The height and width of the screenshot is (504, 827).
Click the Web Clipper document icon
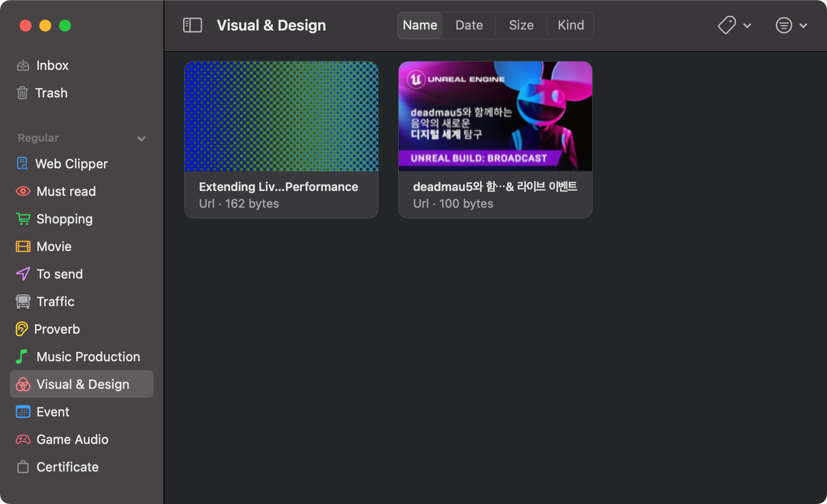[x=22, y=163]
